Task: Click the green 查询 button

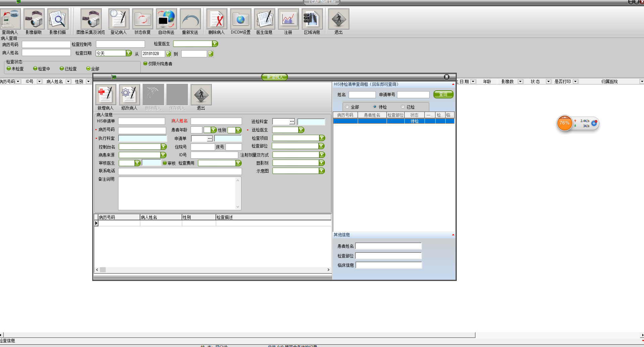Action: [443, 95]
